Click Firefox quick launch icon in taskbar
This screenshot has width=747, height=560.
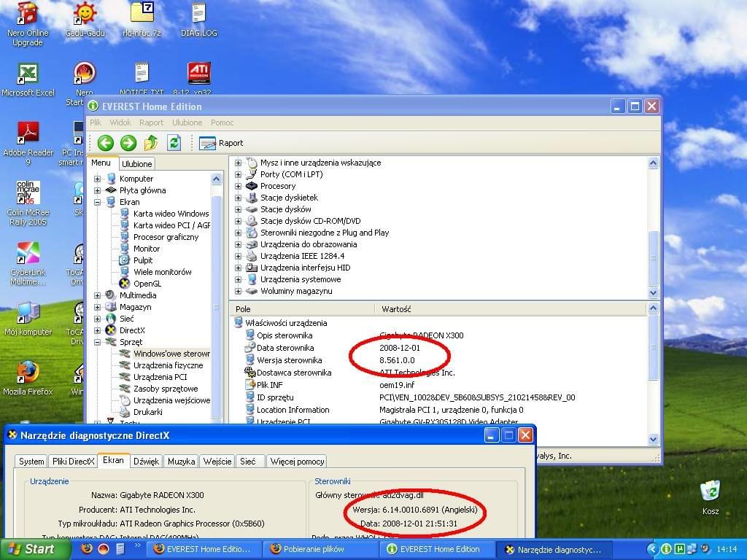(x=87, y=549)
